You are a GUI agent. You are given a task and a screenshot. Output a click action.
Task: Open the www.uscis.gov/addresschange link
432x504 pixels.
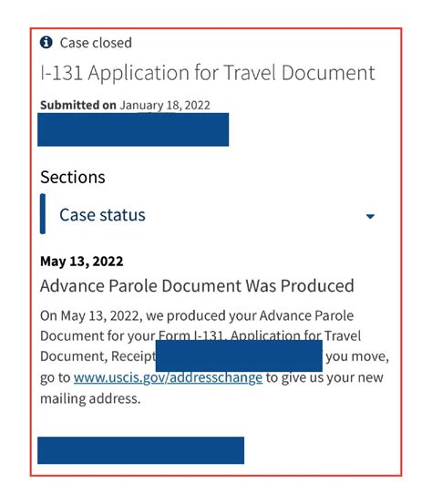[x=168, y=377]
